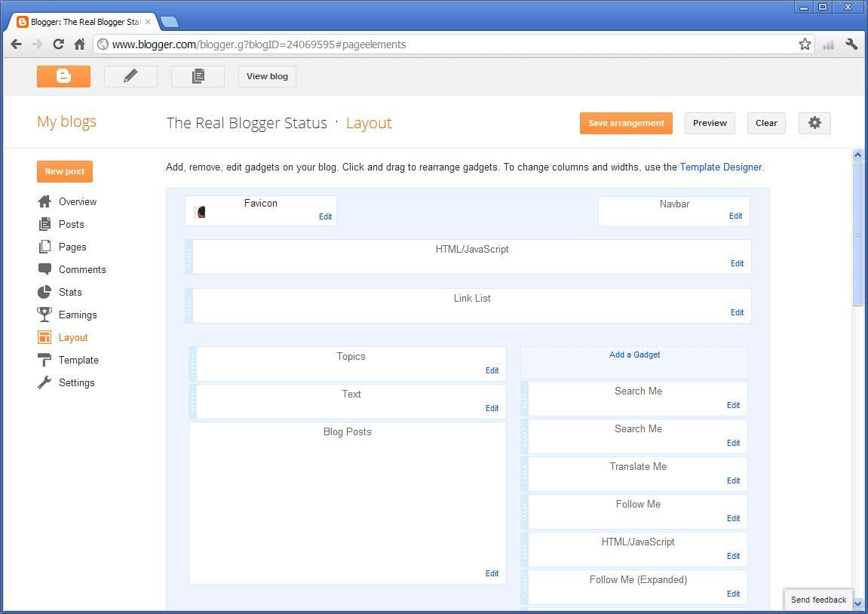Click the favicon thumbnail image

coord(200,211)
